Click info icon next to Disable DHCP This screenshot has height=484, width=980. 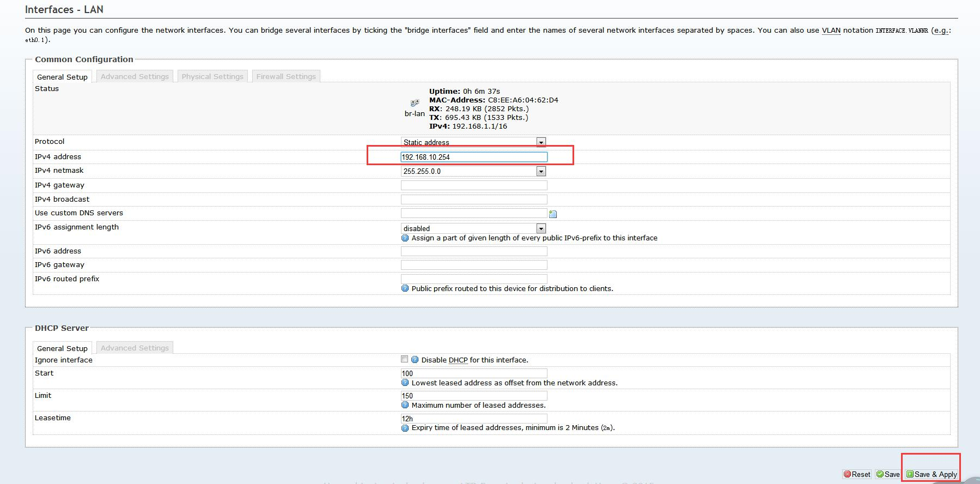[415, 360]
